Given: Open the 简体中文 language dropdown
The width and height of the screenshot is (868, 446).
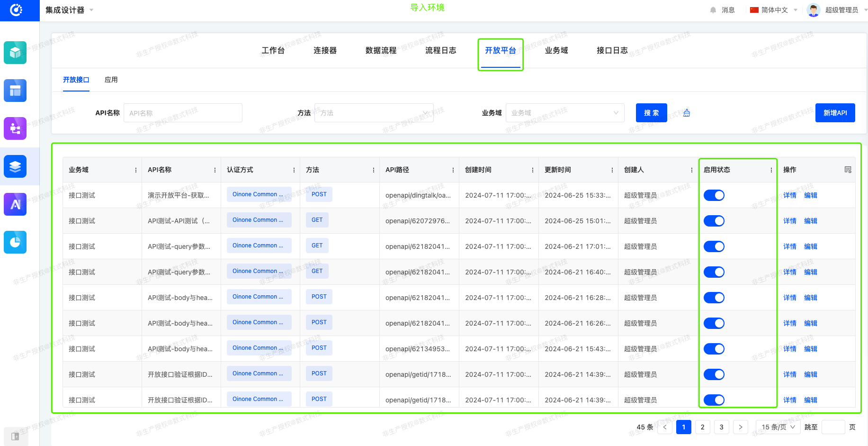Looking at the screenshot, I should tap(774, 10).
